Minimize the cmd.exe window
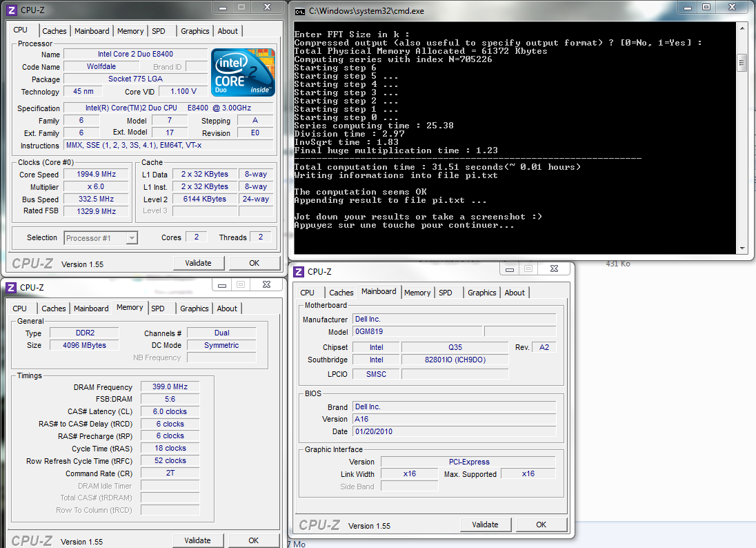756x548 pixels. click(x=688, y=8)
